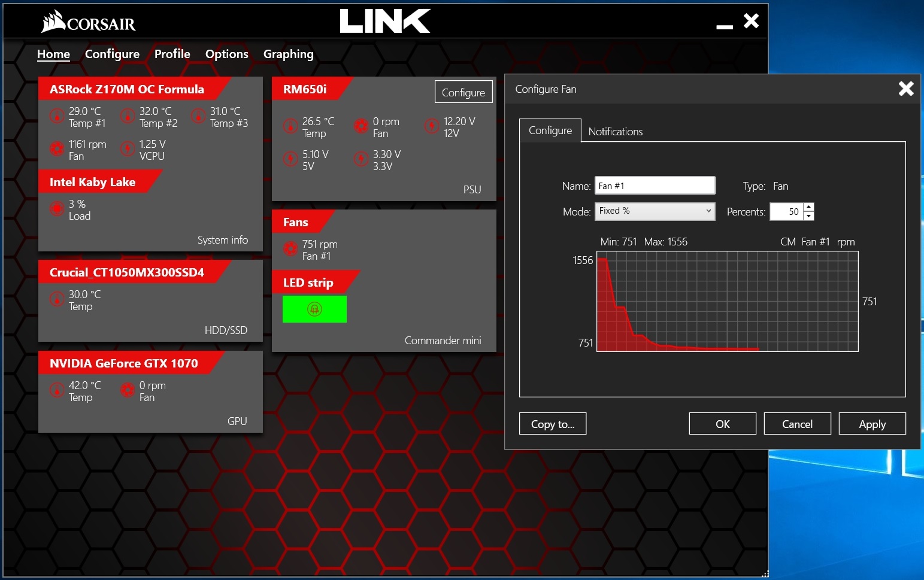Click the RM650i 3.3V voltage icon
Viewport: 924px width, 580px height.
pyautogui.click(x=361, y=159)
